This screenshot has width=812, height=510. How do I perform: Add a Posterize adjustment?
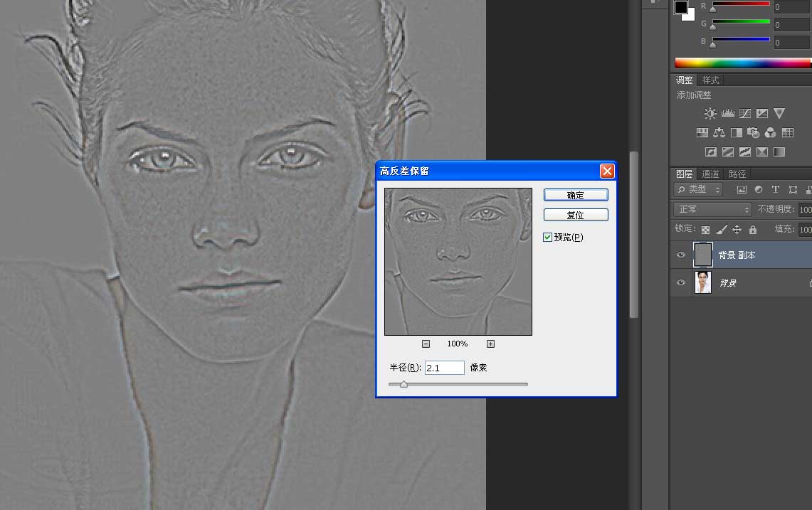(727, 152)
